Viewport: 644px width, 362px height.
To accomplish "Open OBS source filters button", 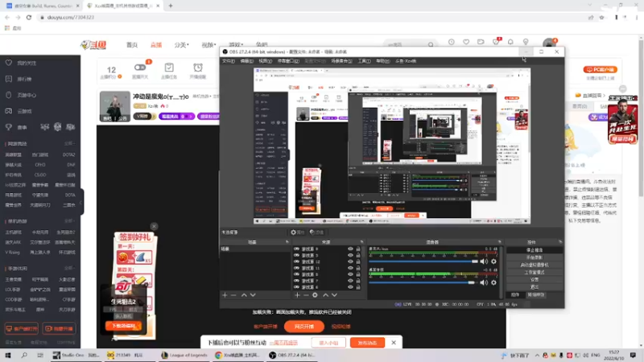I will [x=316, y=232].
